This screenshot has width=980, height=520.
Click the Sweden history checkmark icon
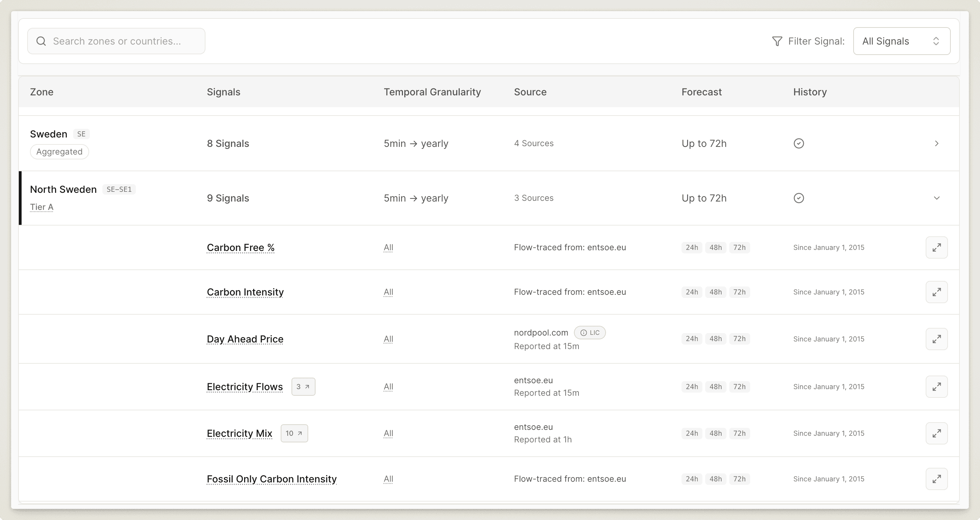pos(799,143)
